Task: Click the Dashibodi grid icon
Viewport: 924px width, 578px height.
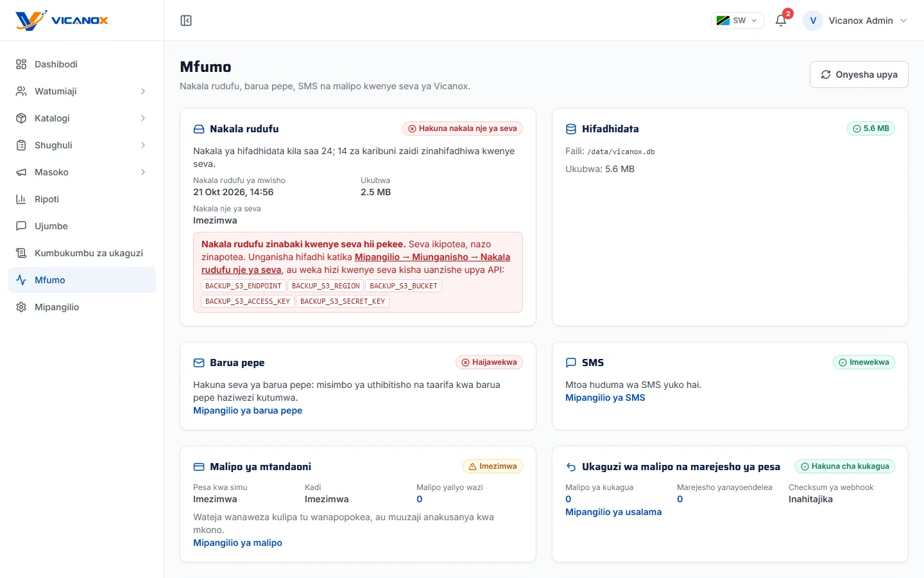Action: pyautogui.click(x=21, y=64)
